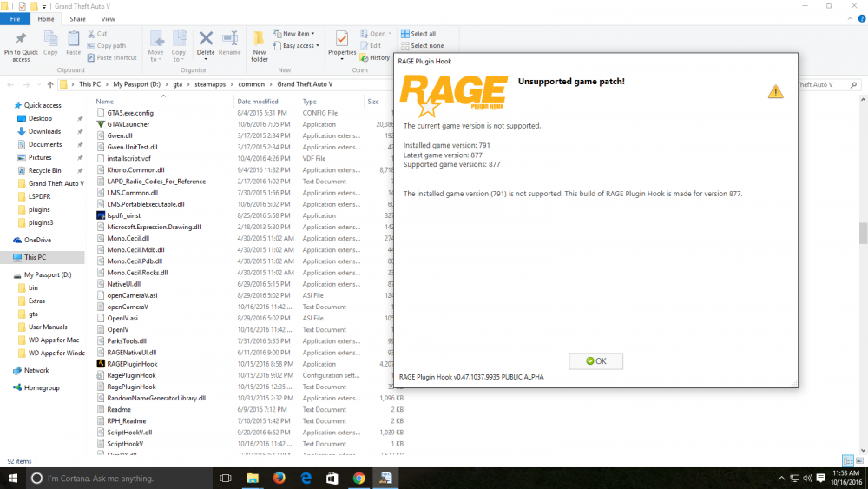This screenshot has width=868, height=489.
Task: Click OK in the RAGE Plugin Hook dialog
Action: point(595,361)
